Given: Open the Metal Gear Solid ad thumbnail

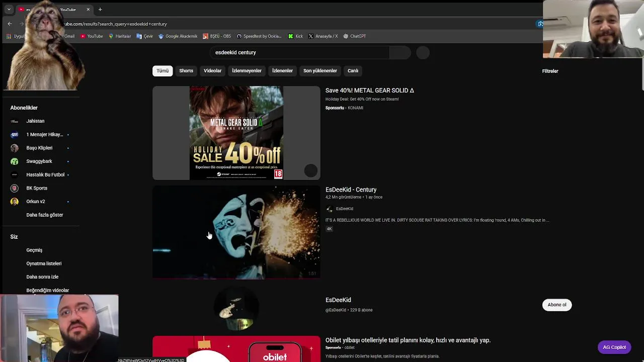Looking at the screenshot, I should click(236, 133).
